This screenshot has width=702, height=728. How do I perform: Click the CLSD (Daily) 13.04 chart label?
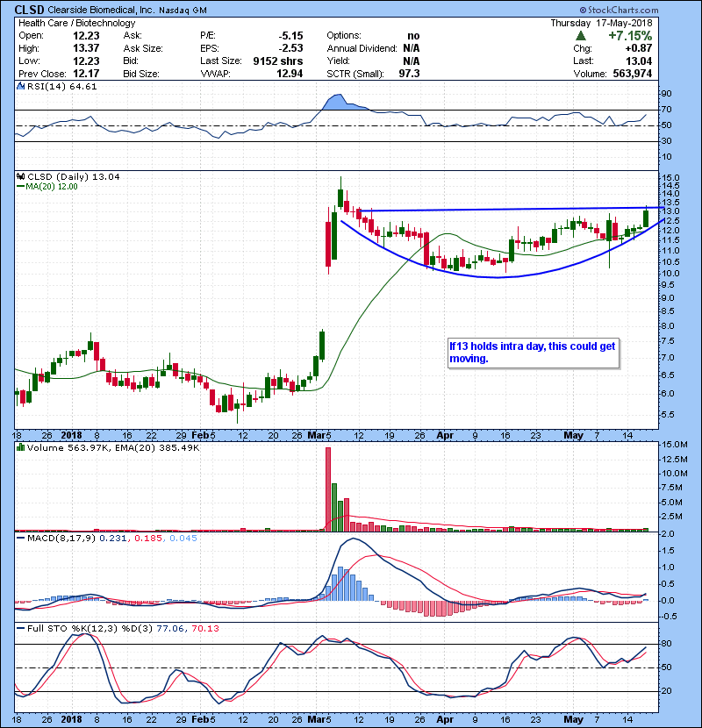[x=74, y=176]
